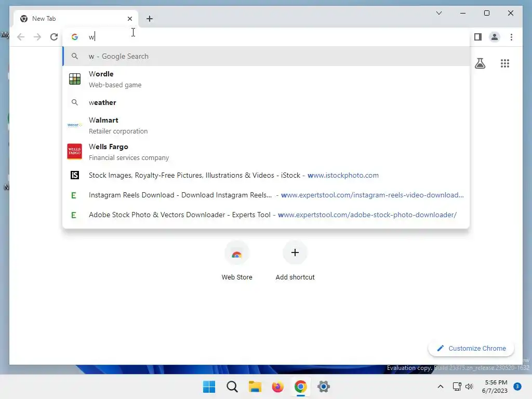Open taskbar Search
Viewport: 532px width, 399px height.
[232, 387]
